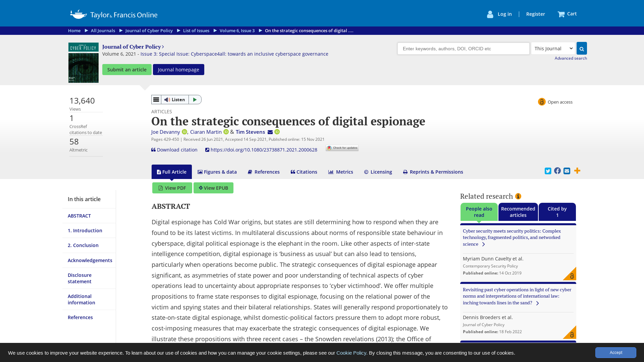Open Reprints & Permissions tab

(433, 172)
